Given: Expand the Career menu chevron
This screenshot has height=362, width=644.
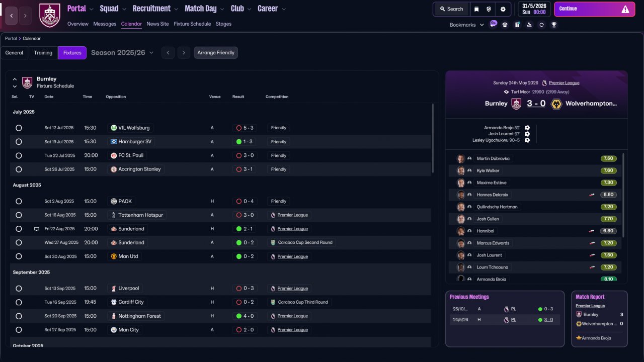Looking at the screenshot, I should point(284,9).
